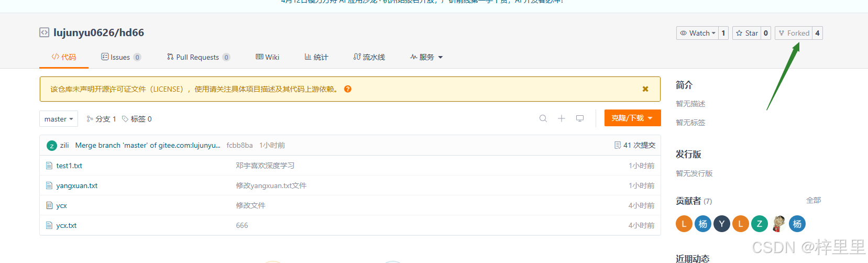The image size is (868, 263).
Task: Click the green Z contributor avatar
Action: pyautogui.click(x=760, y=224)
